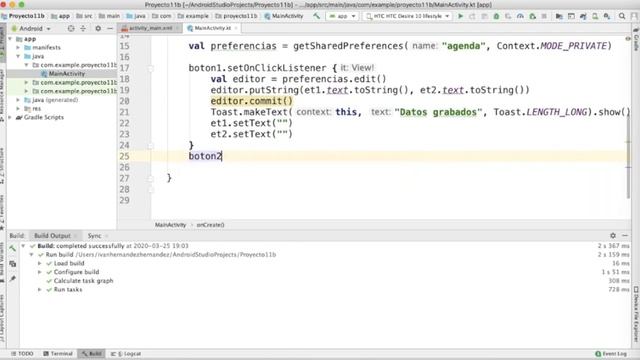The width and height of the screenshot is (640, 360).
Task: Click the editor.commit() statement
Action: [251, 101]
